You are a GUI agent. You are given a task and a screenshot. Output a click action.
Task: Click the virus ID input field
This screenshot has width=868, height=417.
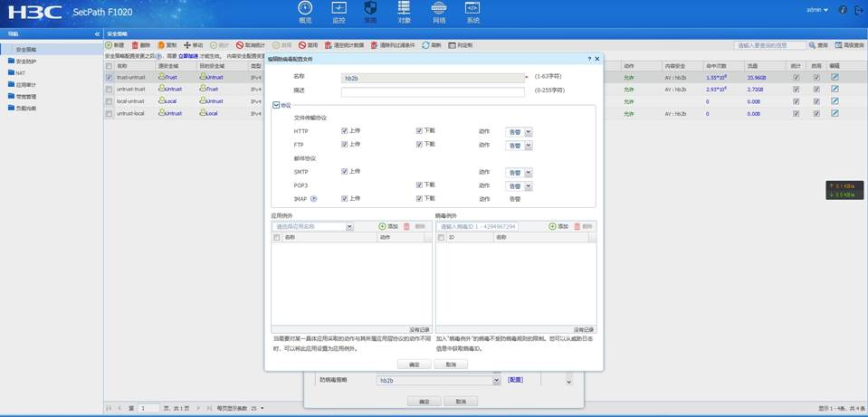click(477, 227)
